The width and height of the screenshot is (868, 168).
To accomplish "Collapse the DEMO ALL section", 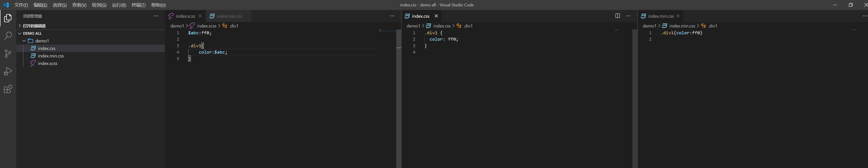I will pos(91,33).
